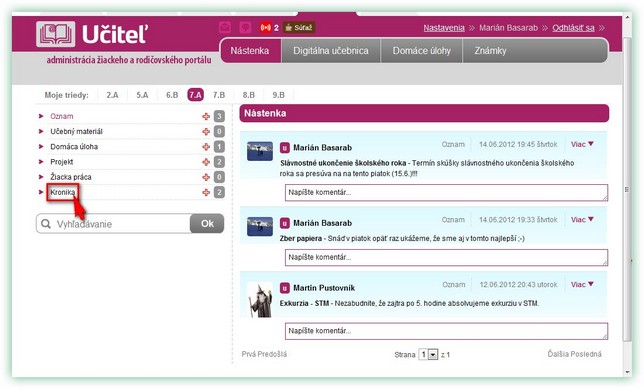Click the speech bubble chat icon in header
The width and height of the screenshot is (644, 389).
click(x=245, y=28)
